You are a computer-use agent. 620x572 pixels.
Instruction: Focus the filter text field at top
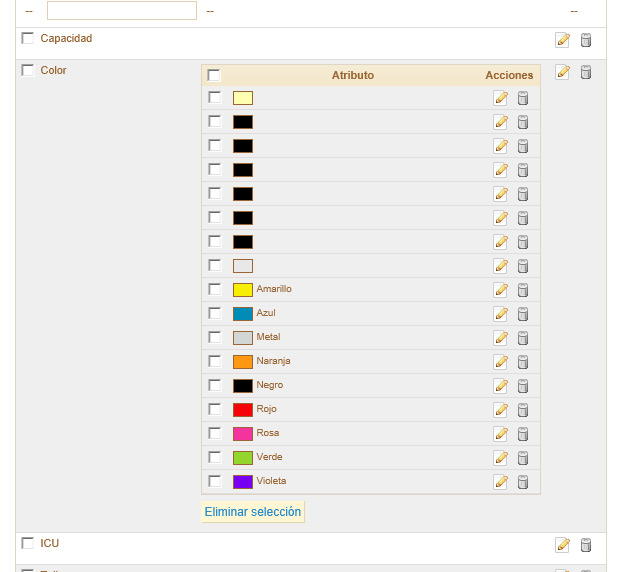[122, 10]
